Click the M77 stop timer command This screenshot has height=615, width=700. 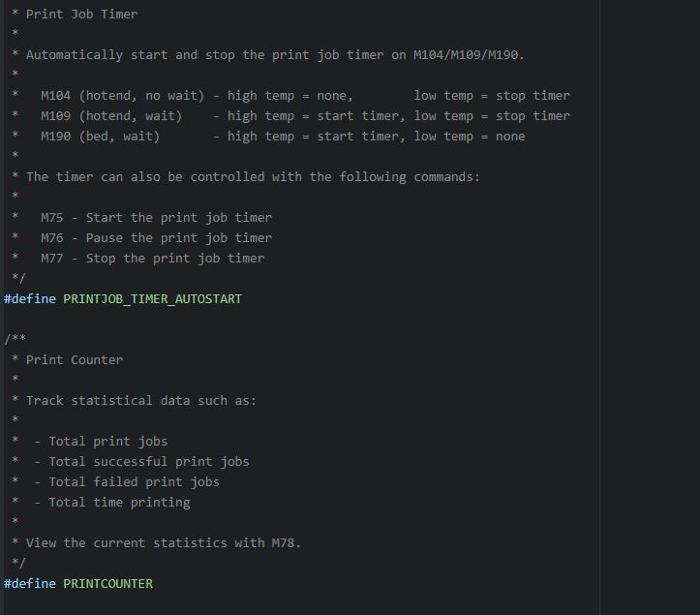coord(51,258)
